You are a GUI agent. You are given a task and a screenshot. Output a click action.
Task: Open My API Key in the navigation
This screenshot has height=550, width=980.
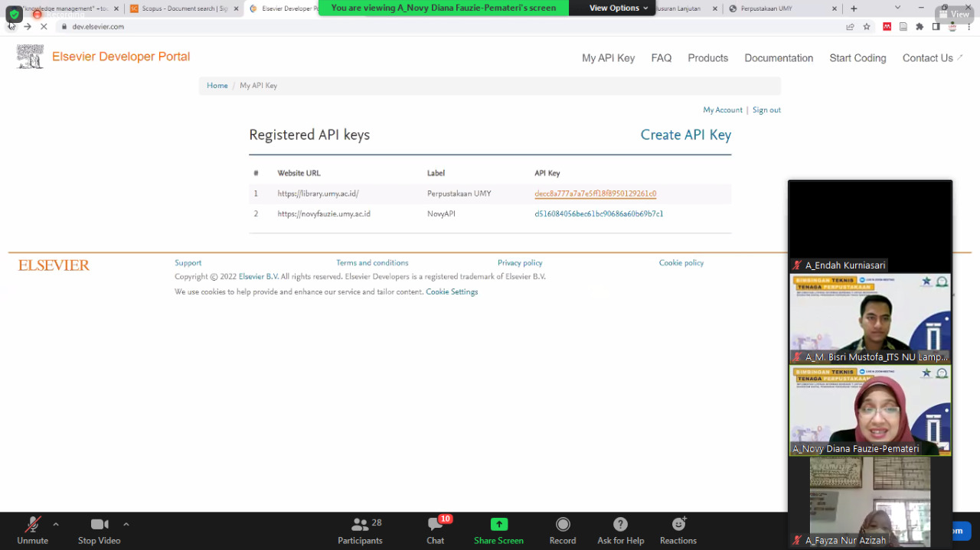point(608,58)
